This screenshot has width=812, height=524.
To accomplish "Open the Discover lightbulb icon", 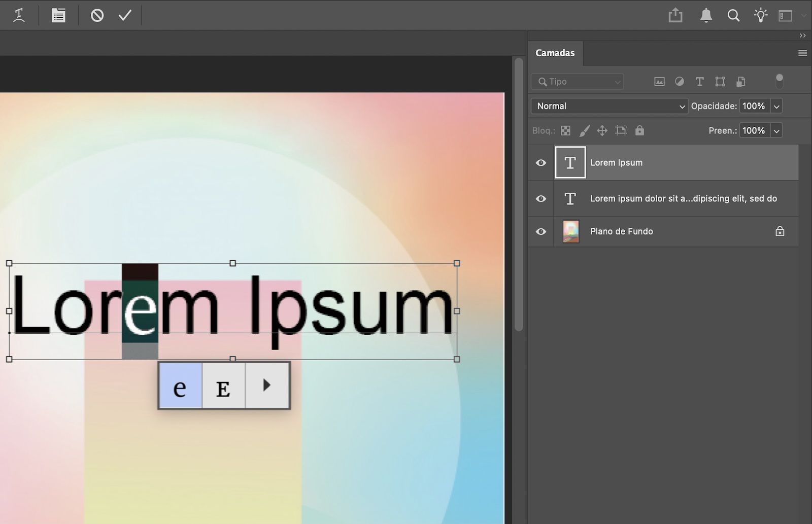I will 760,15.
